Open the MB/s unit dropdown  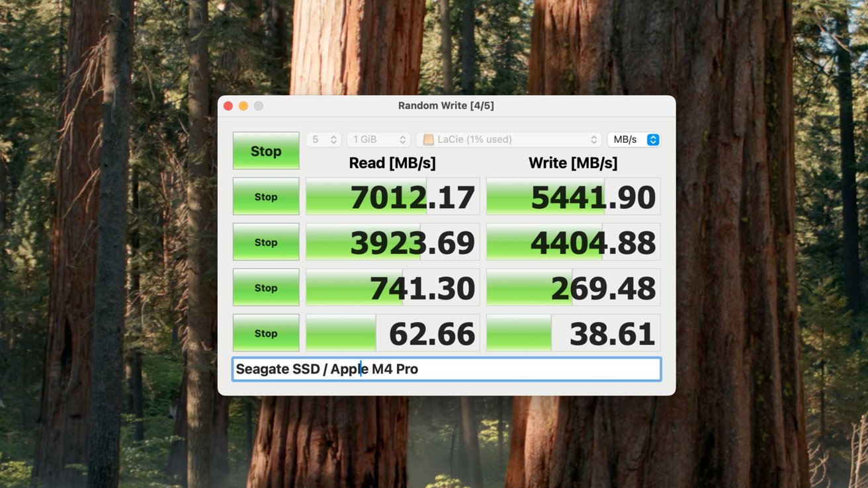[x=634, y=140]
